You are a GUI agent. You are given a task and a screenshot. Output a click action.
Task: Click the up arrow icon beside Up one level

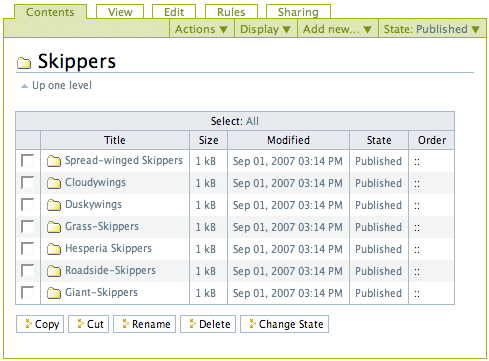click(24, 86)
